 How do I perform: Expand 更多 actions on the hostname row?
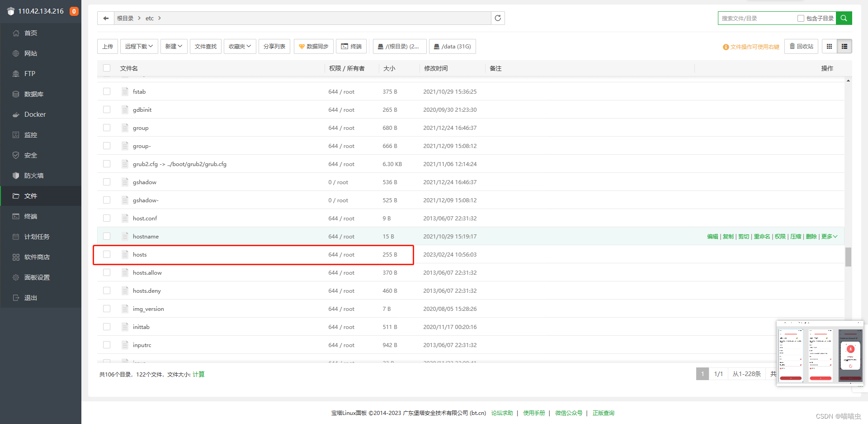pos(829,236)
